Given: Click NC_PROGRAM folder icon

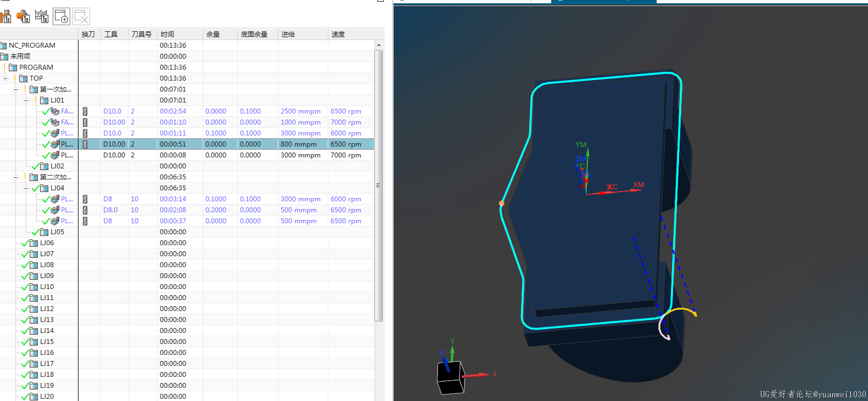Looking at the screenshot, I should pos(3,46).
